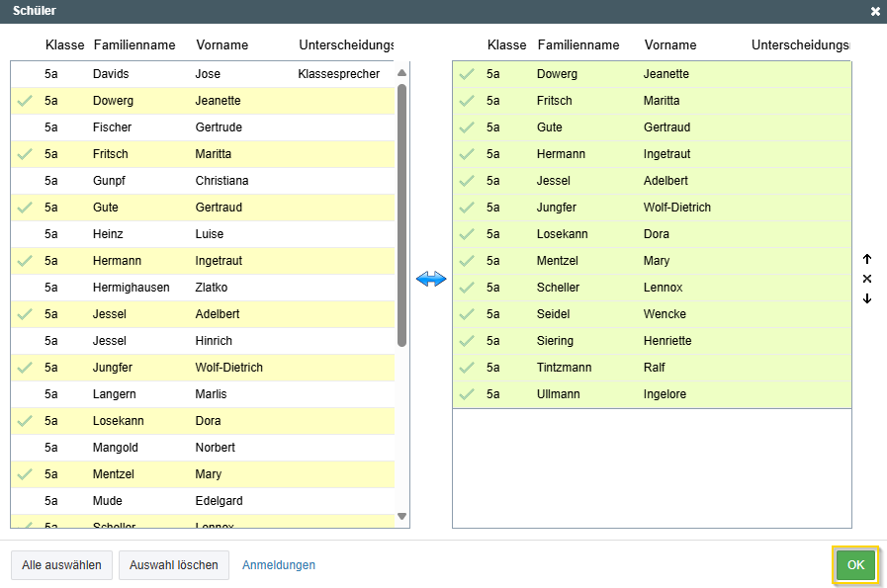
Task: Move selected student down with arrow
Action: (x=867, y=298)
